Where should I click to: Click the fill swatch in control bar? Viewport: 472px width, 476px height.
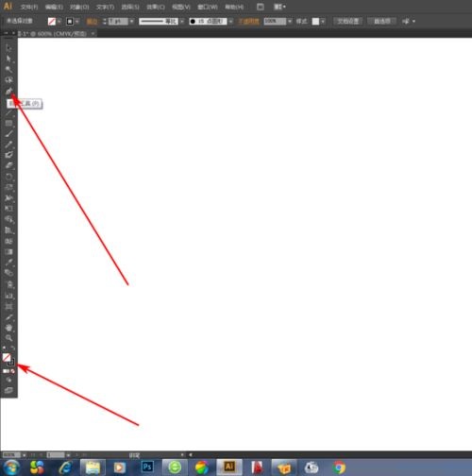click(x=52, y=21)
